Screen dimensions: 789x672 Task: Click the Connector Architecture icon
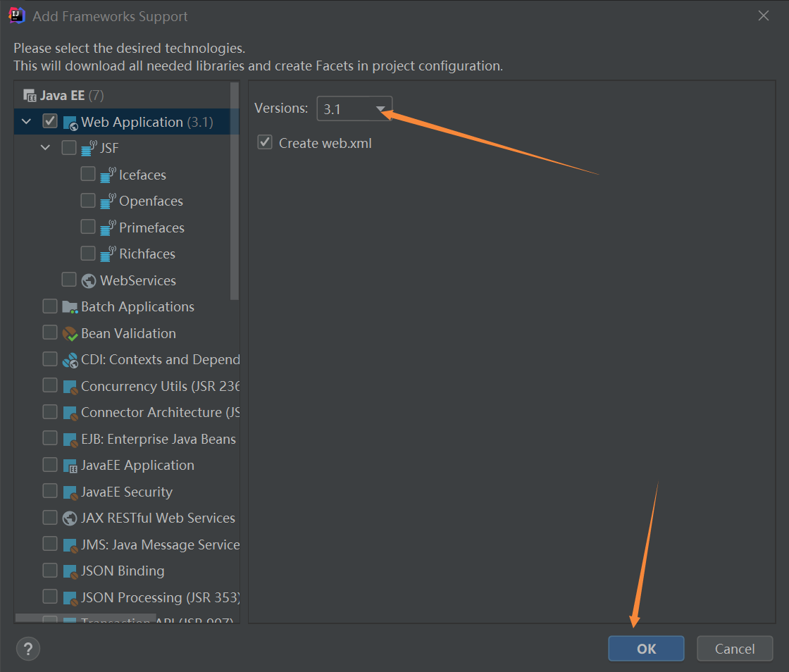(x=70, y=413)
